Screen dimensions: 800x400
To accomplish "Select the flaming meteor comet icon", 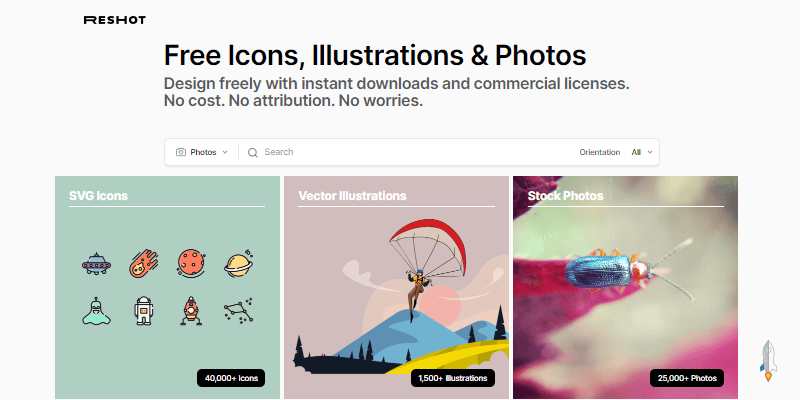I will click(143, 263).
